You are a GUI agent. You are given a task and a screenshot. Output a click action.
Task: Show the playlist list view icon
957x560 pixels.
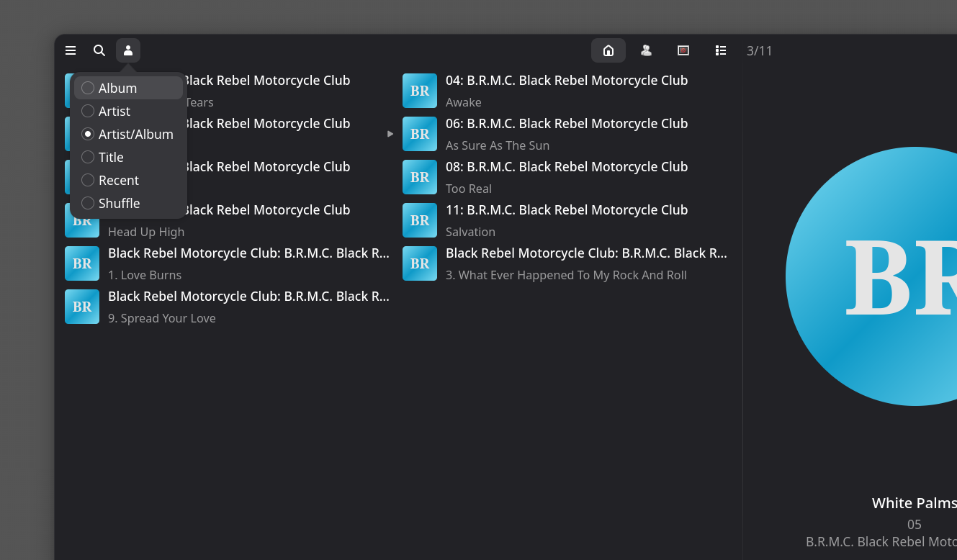click(720, 50)
